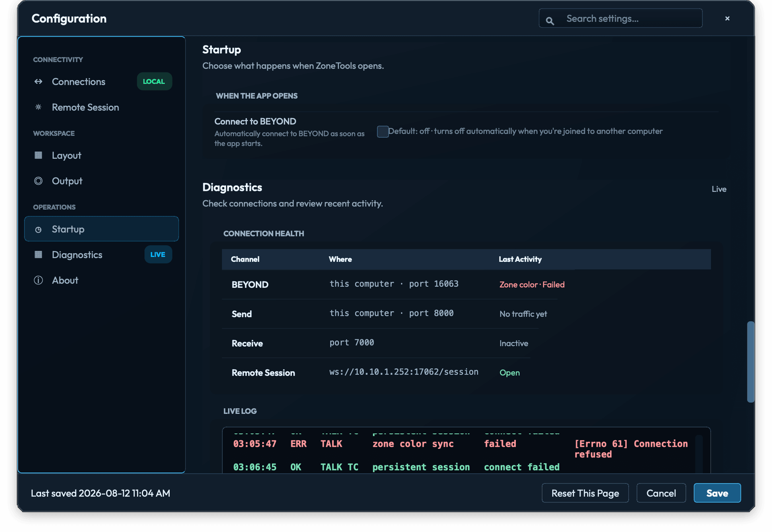Image resolution: width=772 pixels, height=532 pixels.
Task: Click the 'No traffic yet' status
Action: pos(523,314)
